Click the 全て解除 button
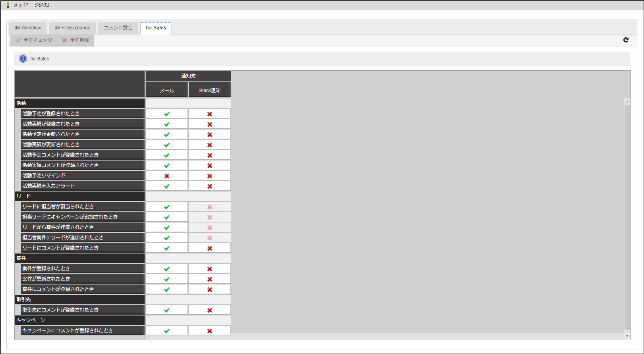Viewport: 644px width, 354px height. (76, 40)
